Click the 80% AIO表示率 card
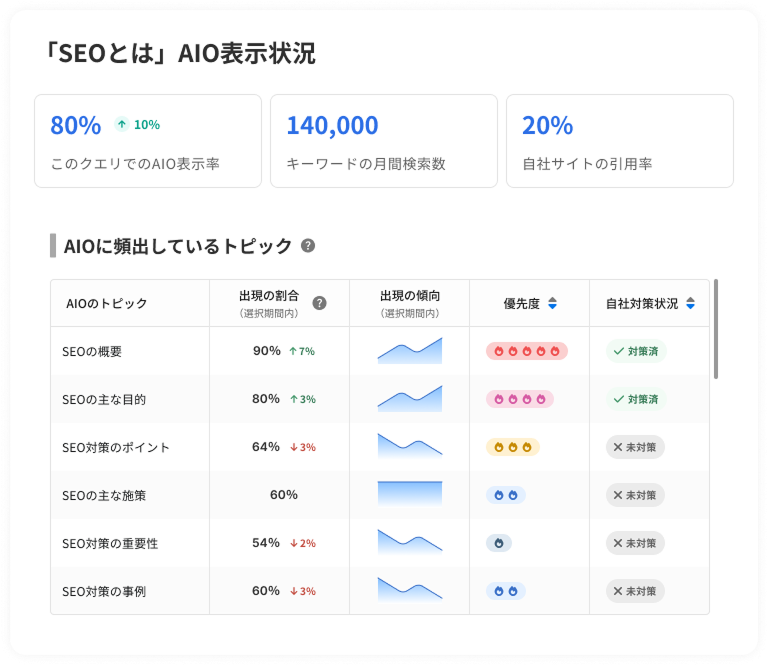768x665 pixels. 148,141
